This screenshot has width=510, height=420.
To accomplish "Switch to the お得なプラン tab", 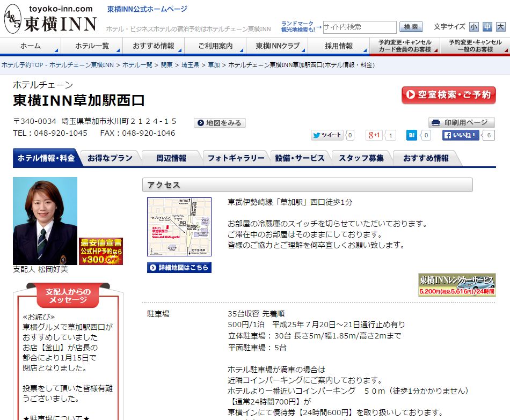I will coord(110,158).
